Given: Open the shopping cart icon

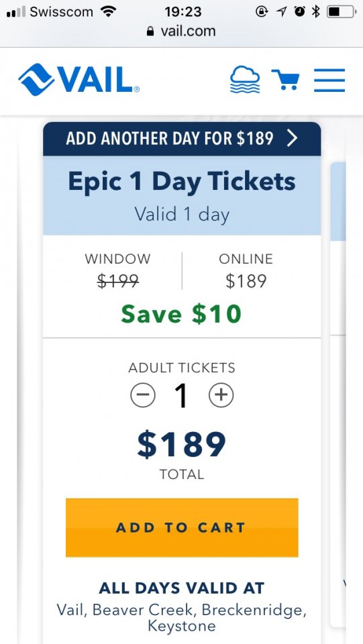Looking at the screenshot, I should 285,80.
